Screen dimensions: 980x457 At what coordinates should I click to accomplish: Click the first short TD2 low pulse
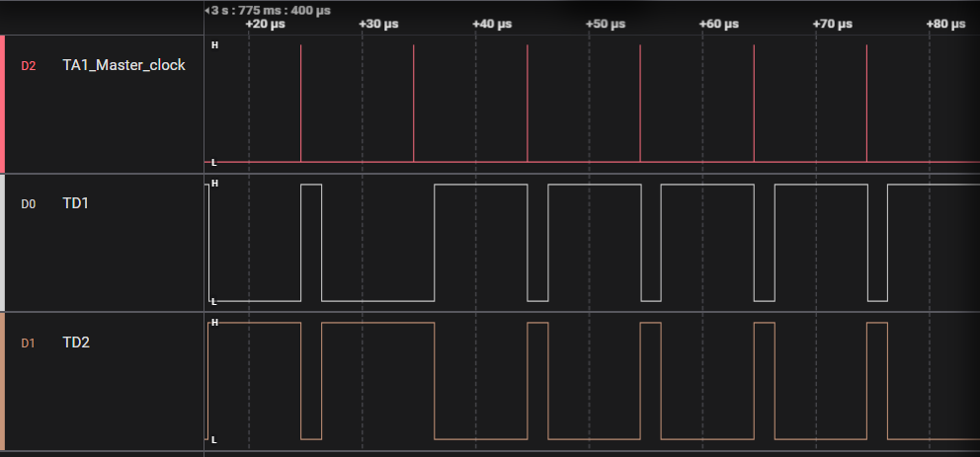pyautogui.click(x=311, y=381)
